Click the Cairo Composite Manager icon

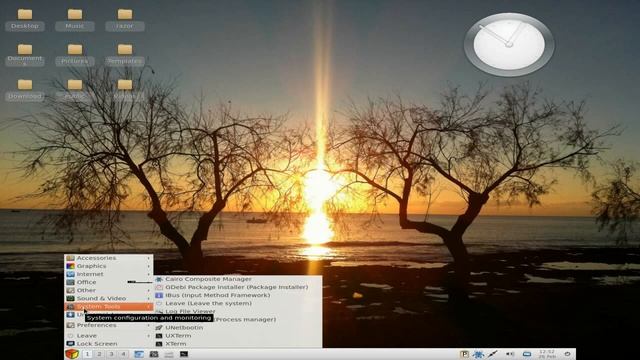point(159,279)
